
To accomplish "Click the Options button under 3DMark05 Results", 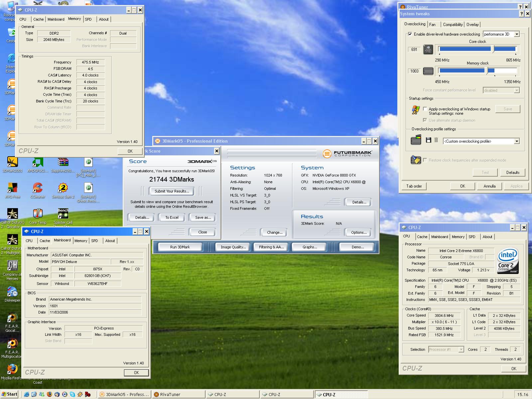I will click(359, 232).
